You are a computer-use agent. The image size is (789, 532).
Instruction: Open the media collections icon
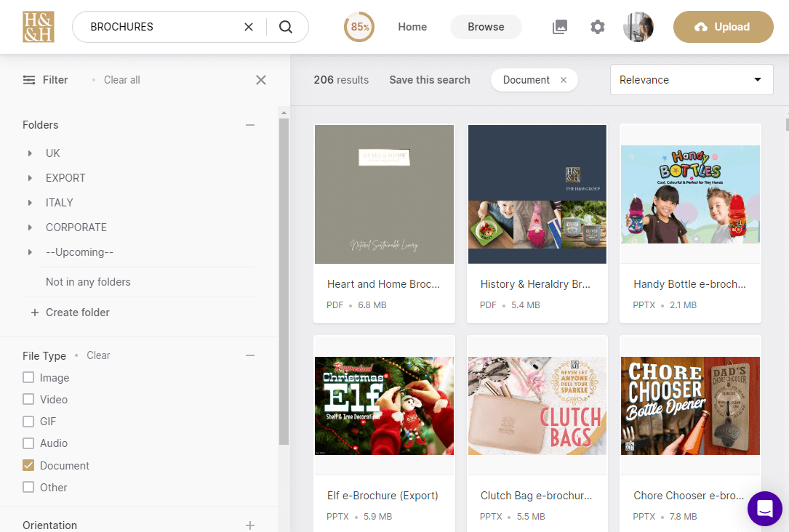point(559,27)
